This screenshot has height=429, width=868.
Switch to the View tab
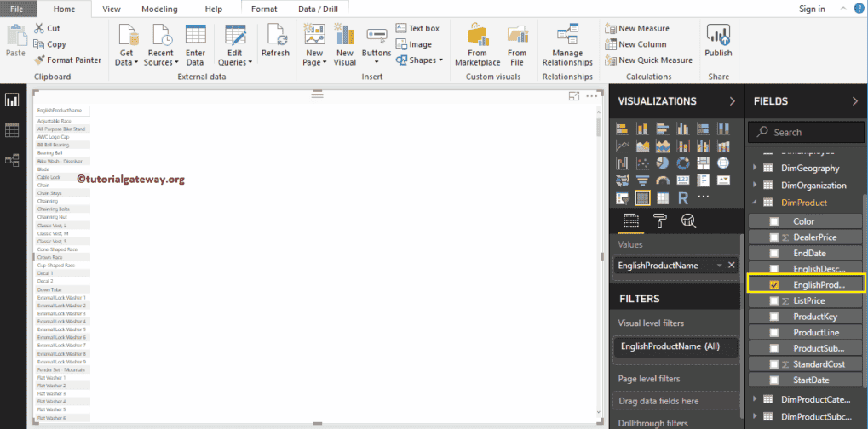112,9
